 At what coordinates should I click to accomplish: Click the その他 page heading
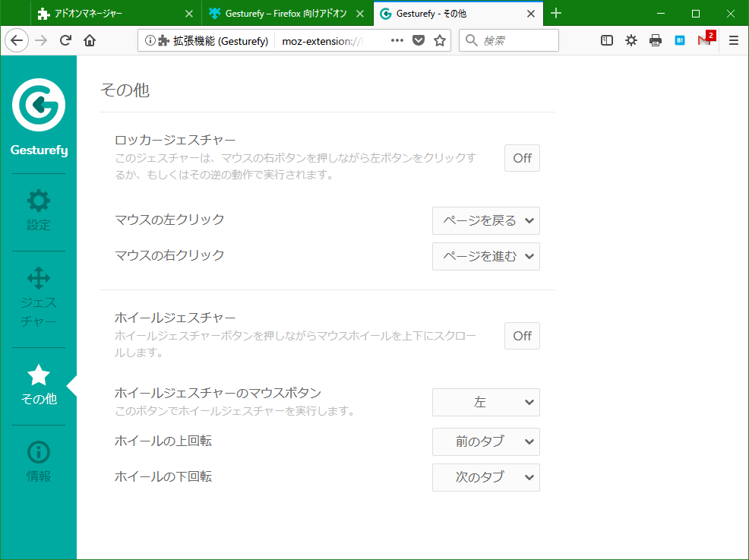pos(125,90)
